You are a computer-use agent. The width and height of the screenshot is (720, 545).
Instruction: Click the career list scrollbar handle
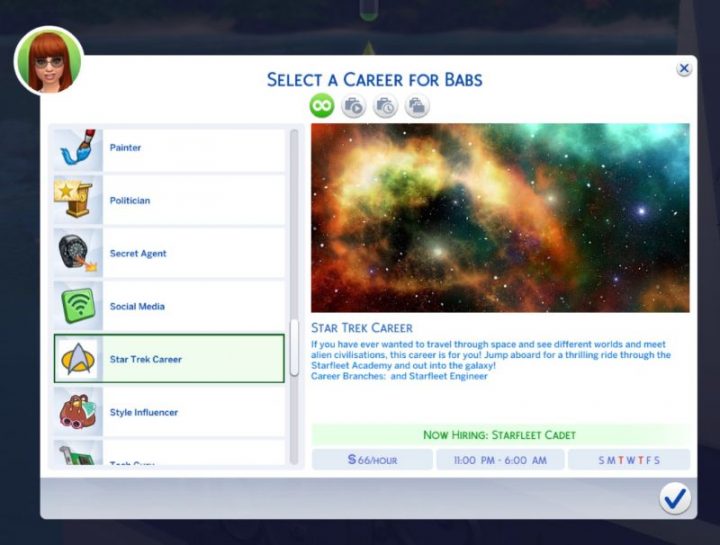click(294, 348)
